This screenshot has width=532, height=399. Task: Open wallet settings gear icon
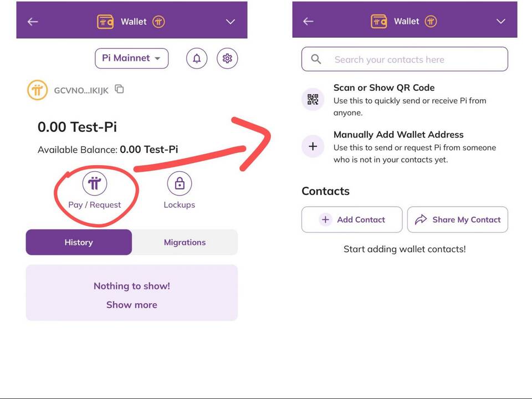pos(227,58)
